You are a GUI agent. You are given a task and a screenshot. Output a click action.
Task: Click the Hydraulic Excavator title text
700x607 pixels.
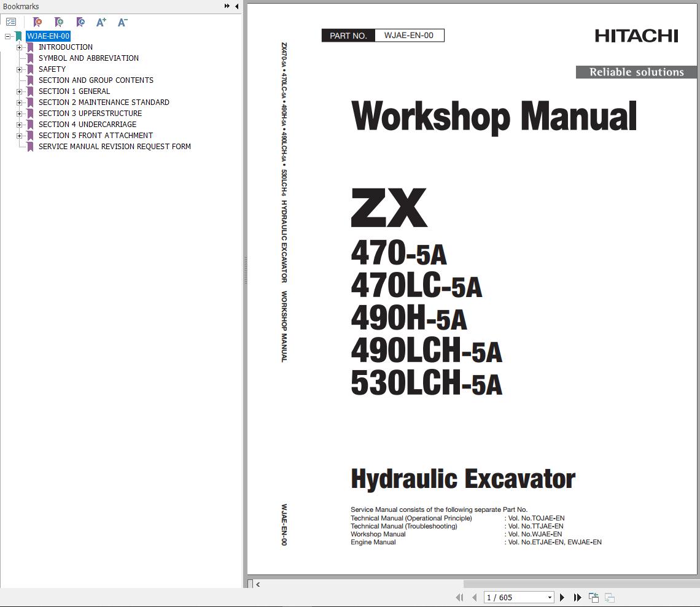click(463, 479)
